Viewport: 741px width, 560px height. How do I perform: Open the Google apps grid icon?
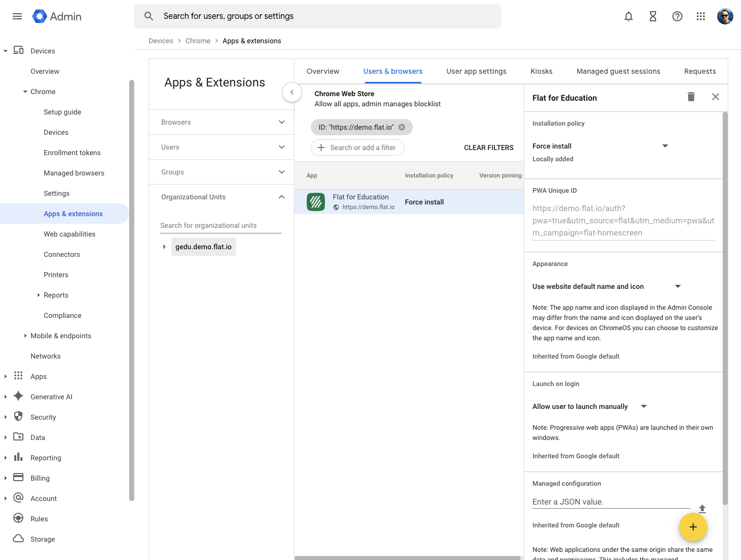pyautogui.click(x=701, y=16)
